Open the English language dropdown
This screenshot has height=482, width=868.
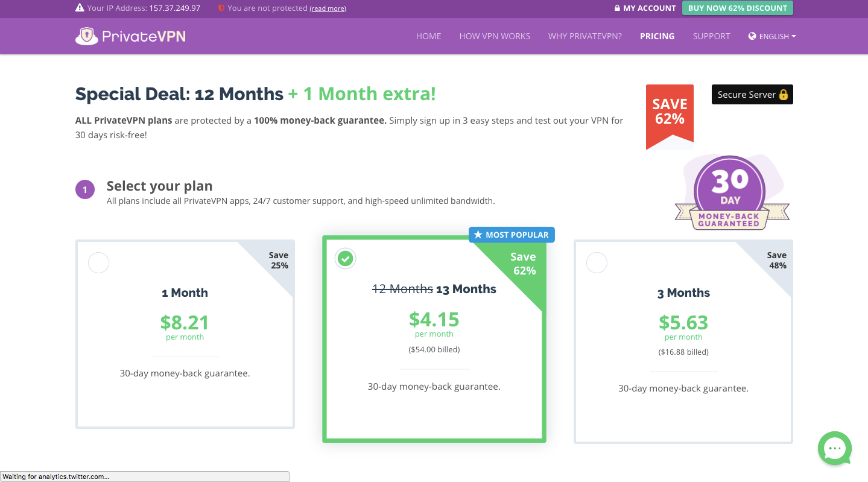tap(772, 36)
